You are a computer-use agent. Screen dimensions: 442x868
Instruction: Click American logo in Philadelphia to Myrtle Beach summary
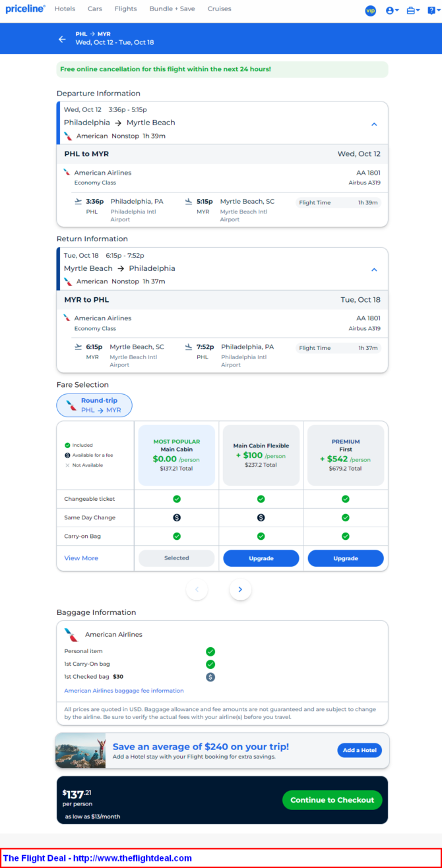68,136
